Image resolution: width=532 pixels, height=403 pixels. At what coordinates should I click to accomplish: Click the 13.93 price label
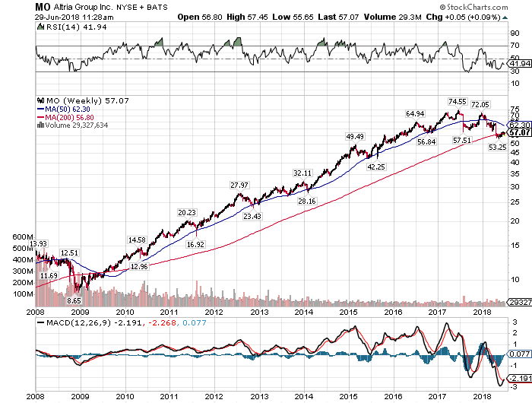pyautogui.click(x=38, y=244)
